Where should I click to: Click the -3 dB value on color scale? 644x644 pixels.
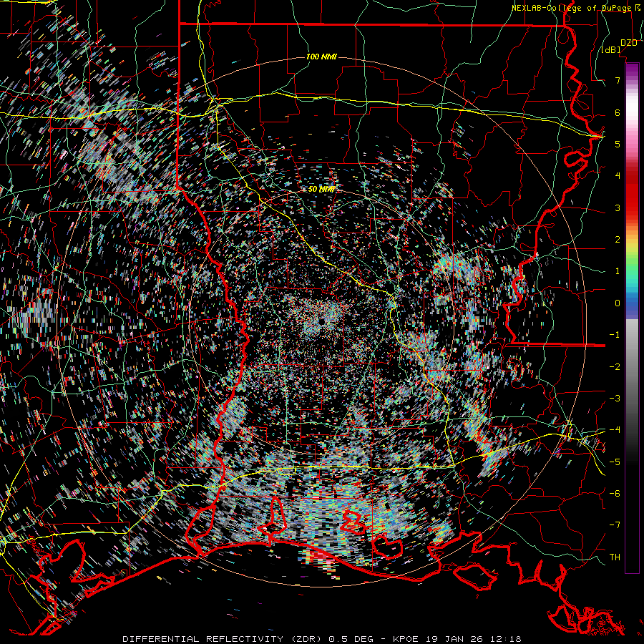(615, 399)
